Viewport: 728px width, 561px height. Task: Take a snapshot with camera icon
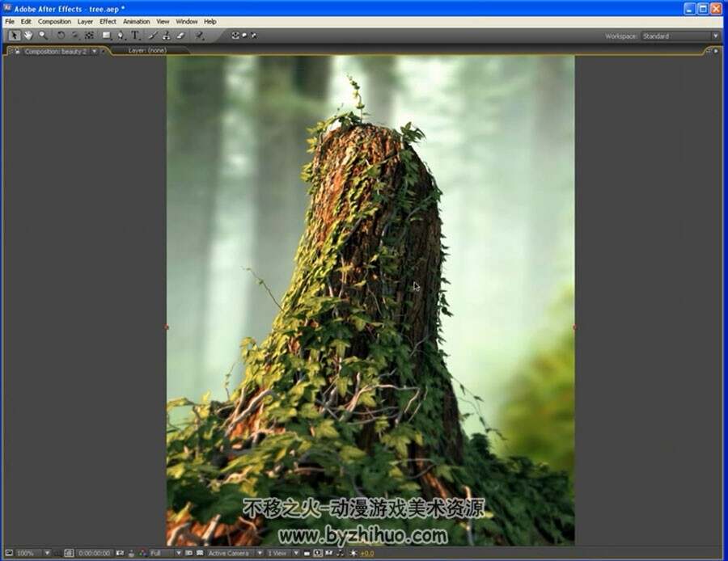(x=121, y=553)
